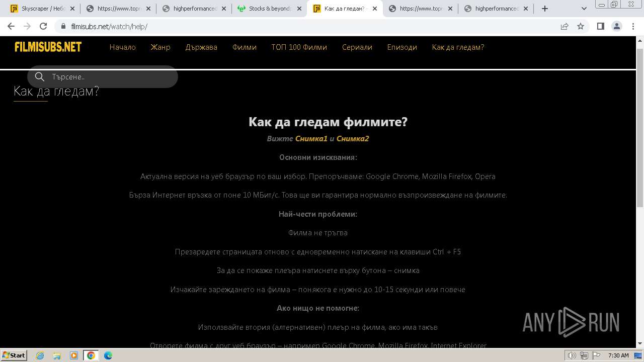Click the Ако нищо не помогне: text
The width and height of the screenshot is (644, 362).
[318, 308]
